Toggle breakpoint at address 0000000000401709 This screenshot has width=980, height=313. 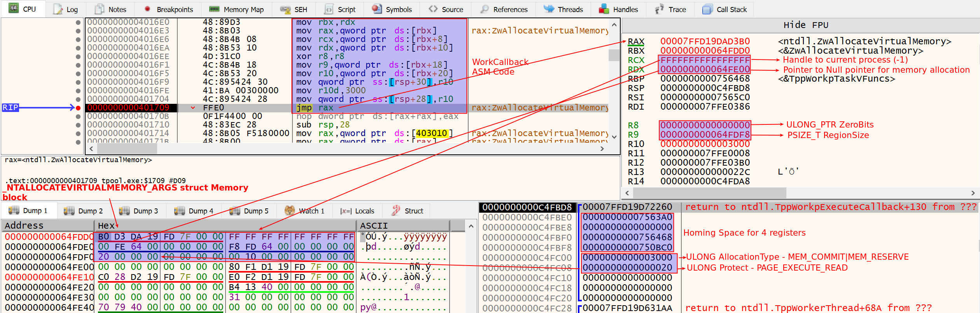coord(78,108)
